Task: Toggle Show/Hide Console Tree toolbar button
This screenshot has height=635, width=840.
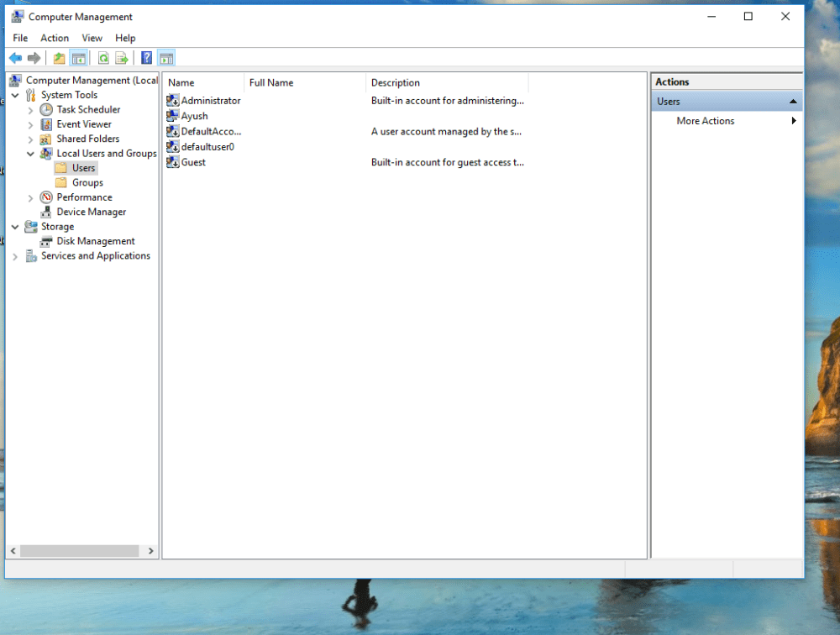Action: [78, 58]
